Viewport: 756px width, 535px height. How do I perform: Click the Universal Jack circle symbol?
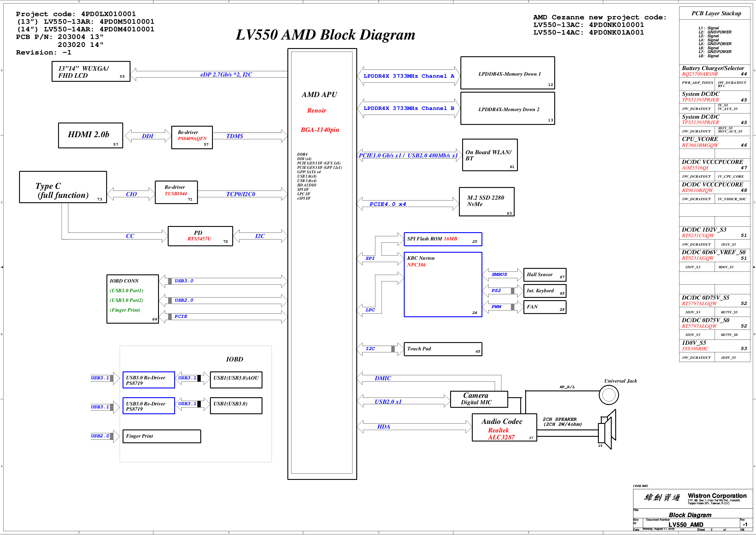[x=609, y=394]
